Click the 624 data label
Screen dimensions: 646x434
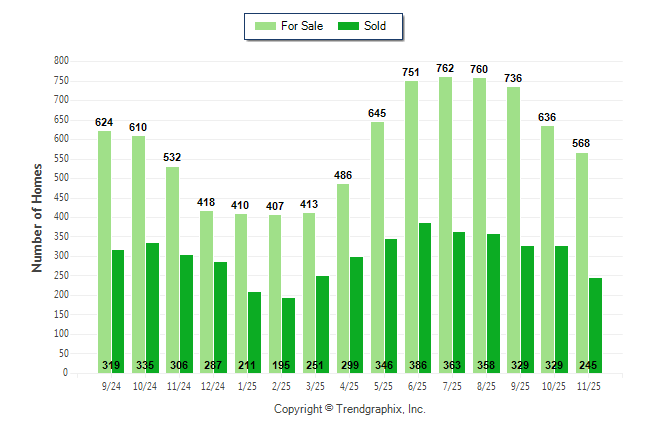tap(104, 123)
